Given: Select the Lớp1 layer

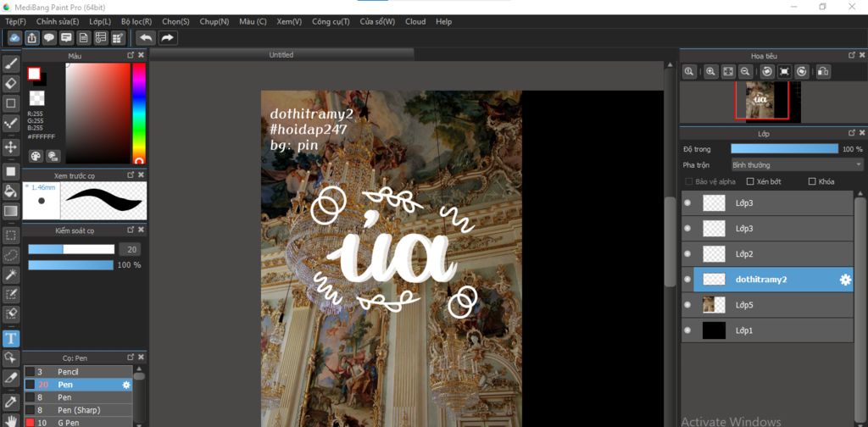Looking at the screenshot, I should pyautogui.click(x=767, y=330).
